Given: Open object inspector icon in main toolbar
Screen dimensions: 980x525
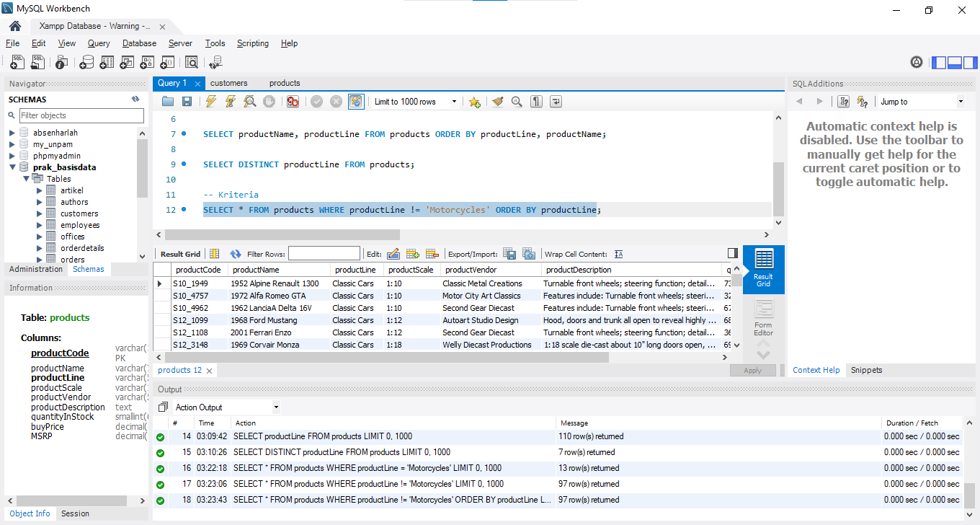Looking at the screenshot, I should pos(61,63).
